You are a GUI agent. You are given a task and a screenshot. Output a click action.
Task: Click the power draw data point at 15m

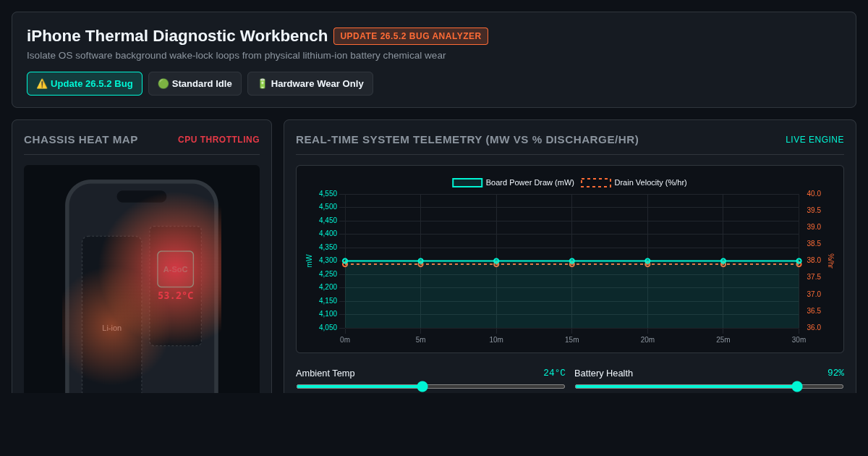pos(572,261)
